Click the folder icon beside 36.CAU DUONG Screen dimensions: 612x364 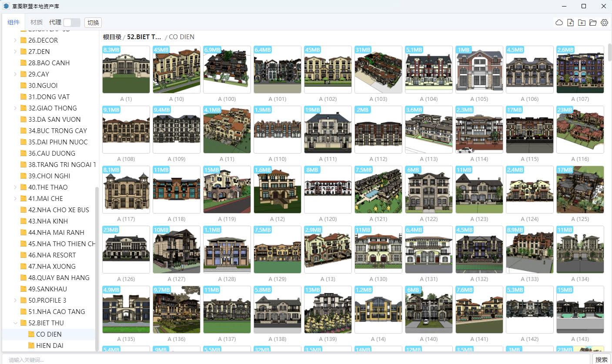point(23,154)
